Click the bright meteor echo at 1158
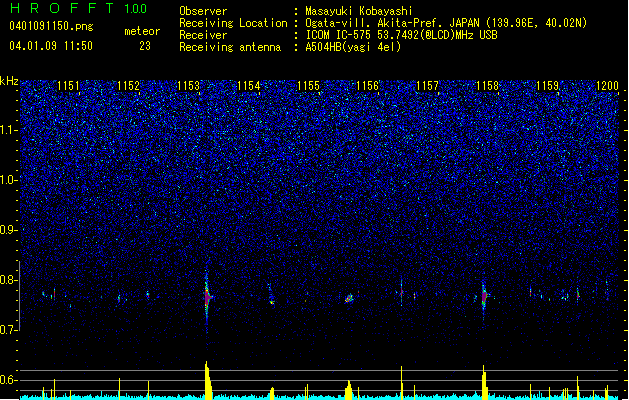This screenshot has width=629, height=400. (x=484, y=297)
